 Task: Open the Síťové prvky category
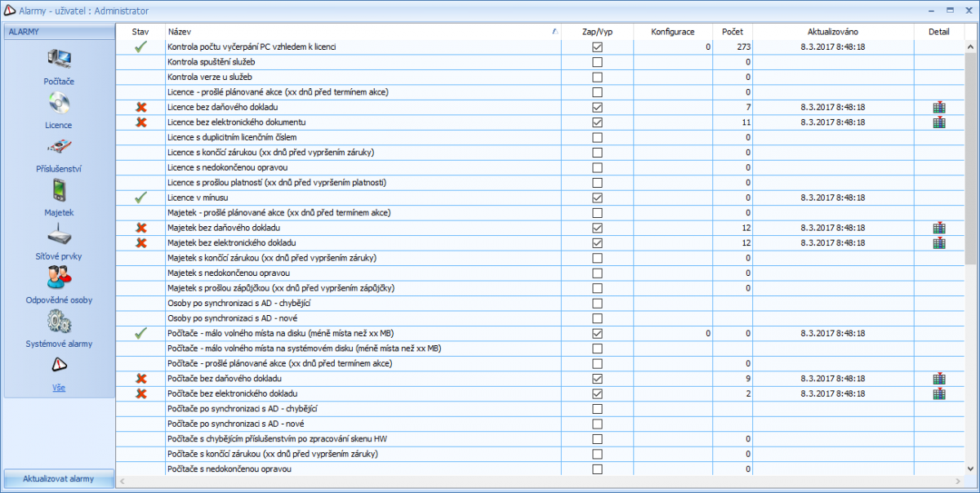click(59, 234)
